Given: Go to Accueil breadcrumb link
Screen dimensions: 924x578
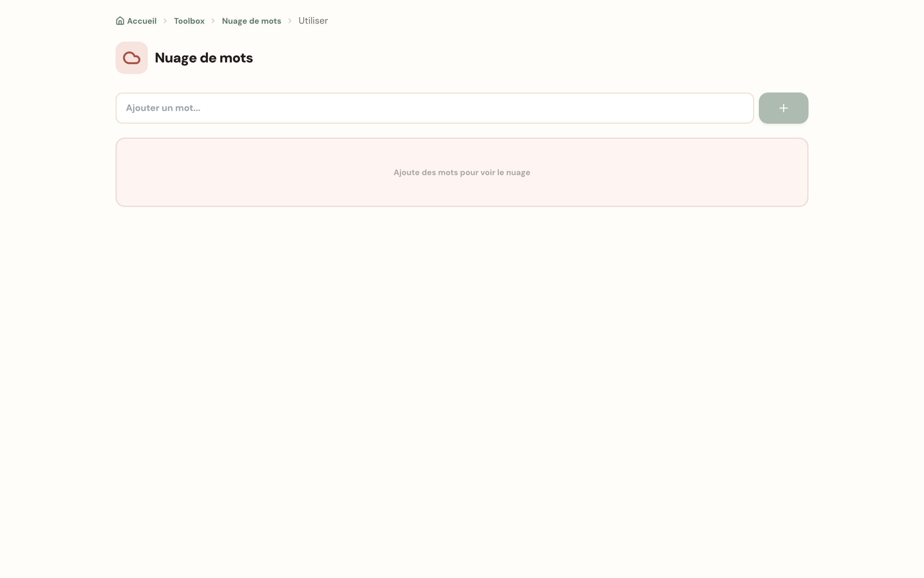Looking at the screenshot, I should [x=136, y=21].
